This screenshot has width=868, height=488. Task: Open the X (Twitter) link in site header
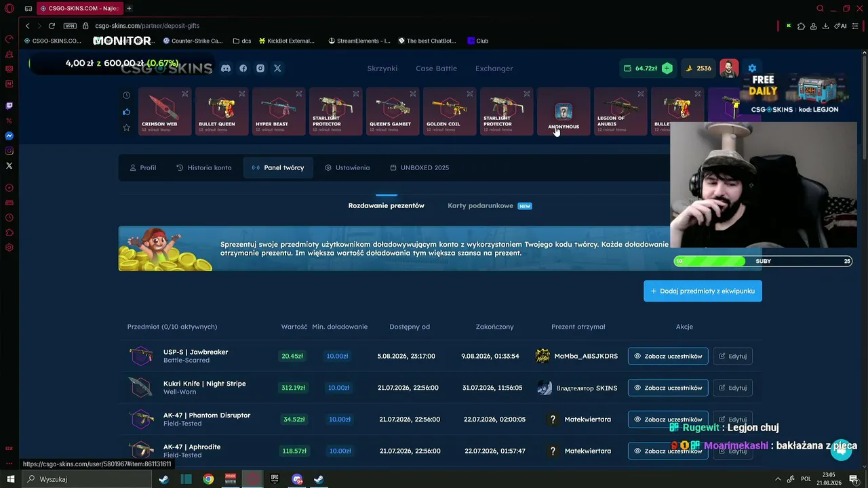(277, 68)
